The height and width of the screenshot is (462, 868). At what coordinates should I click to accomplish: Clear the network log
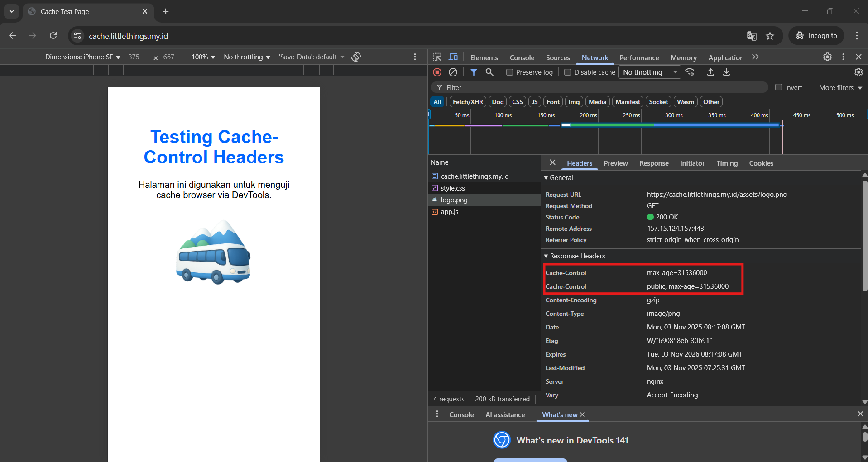(453, 72)
